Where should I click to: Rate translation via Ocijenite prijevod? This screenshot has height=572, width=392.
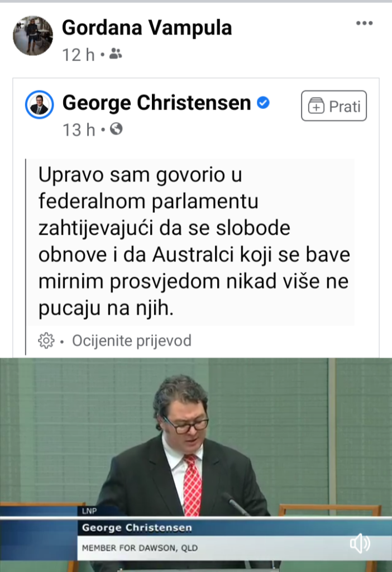pos(132,341)
